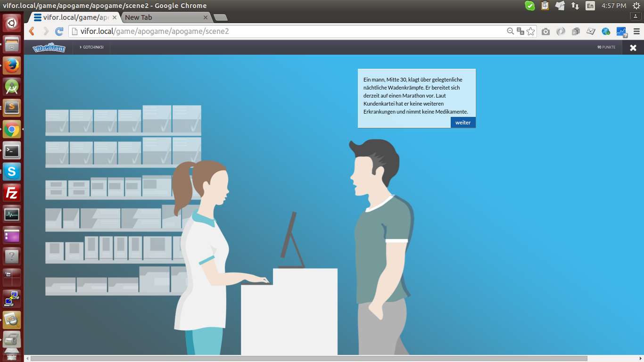Click the camera screenshot extension icon
The image size is (644, 362).
[x=545, y=32]
